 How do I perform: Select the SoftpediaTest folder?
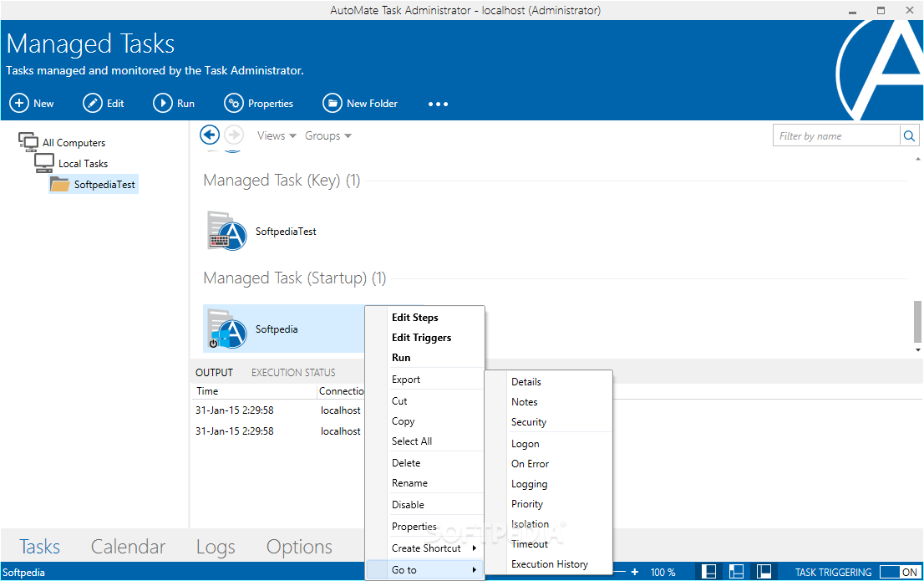click(x=94, y=185)
